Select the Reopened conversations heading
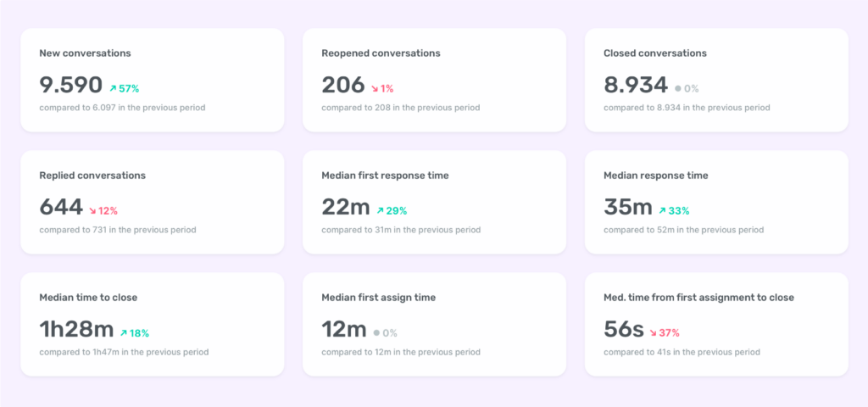868x407 pixels. point(381,53)
